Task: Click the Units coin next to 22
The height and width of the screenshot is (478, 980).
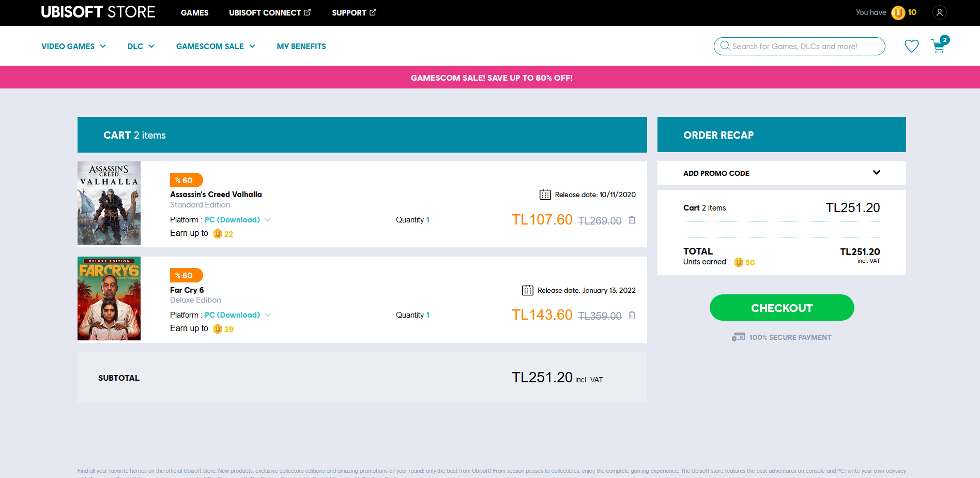Action: pos(218,234)
